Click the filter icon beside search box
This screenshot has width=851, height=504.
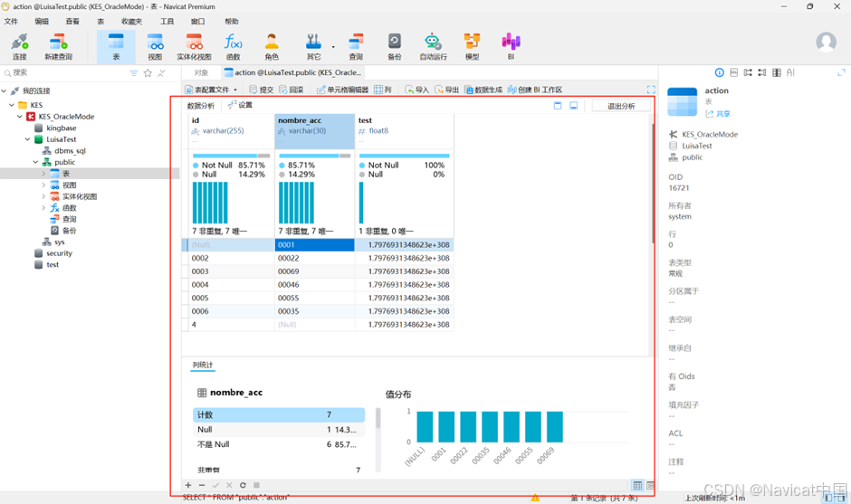pos(134,73)
